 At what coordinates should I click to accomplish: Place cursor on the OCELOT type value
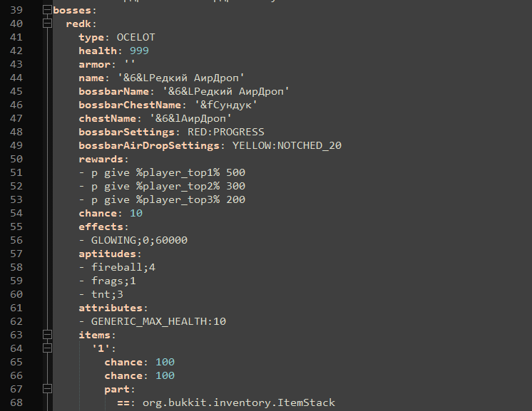coord(135,37)
